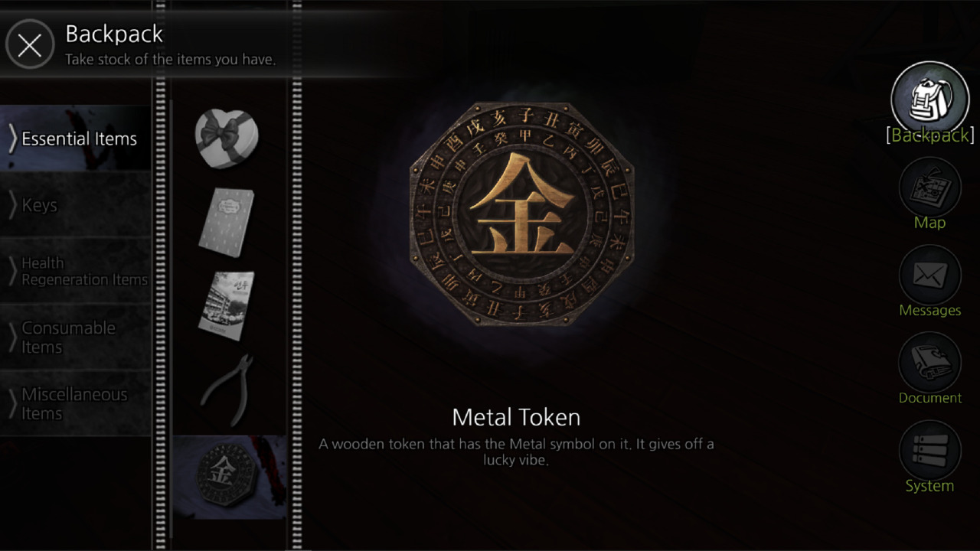
Task: Expand the chevron beside Consumable Items
Action: (x=12, y=337)
